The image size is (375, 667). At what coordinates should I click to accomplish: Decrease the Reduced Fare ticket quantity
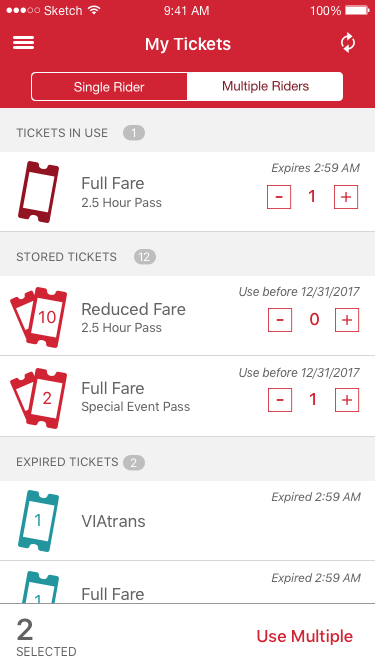pos(280,320)
